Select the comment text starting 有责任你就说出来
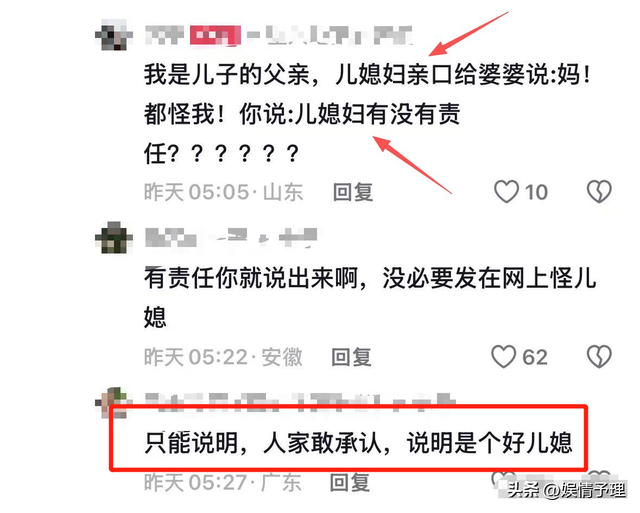Screen dimensions: 640x513 click(x=370, y=298)
